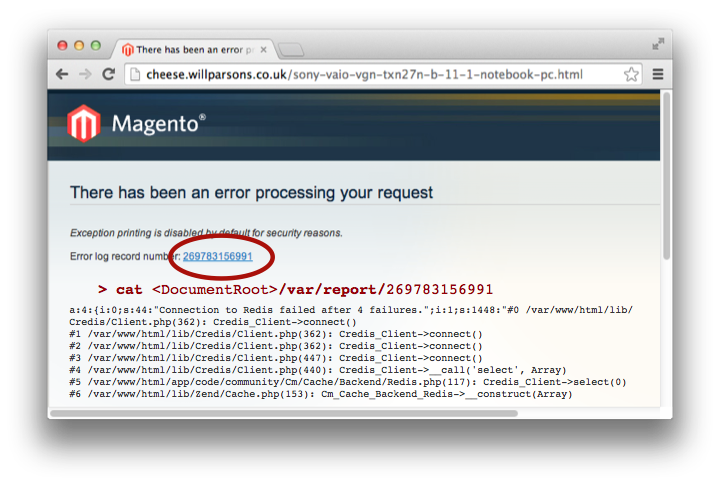Click the page document icon in address bar
Image resolution: width=721 pixels, height=486 pixels.
(135, 74)
